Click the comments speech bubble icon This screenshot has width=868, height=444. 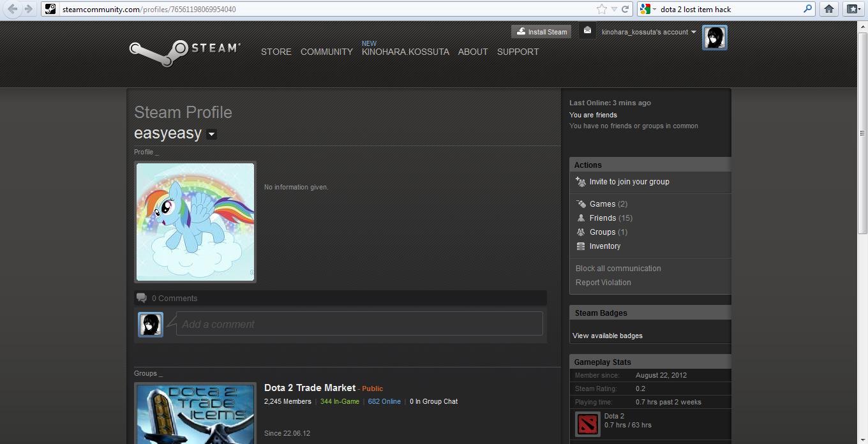(x=142, y=298)
